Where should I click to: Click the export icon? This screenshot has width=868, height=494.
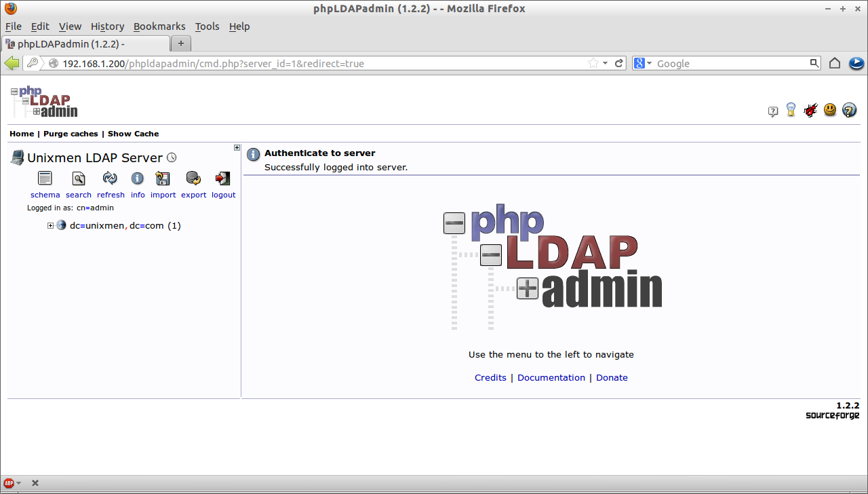[x=193, y=178]
